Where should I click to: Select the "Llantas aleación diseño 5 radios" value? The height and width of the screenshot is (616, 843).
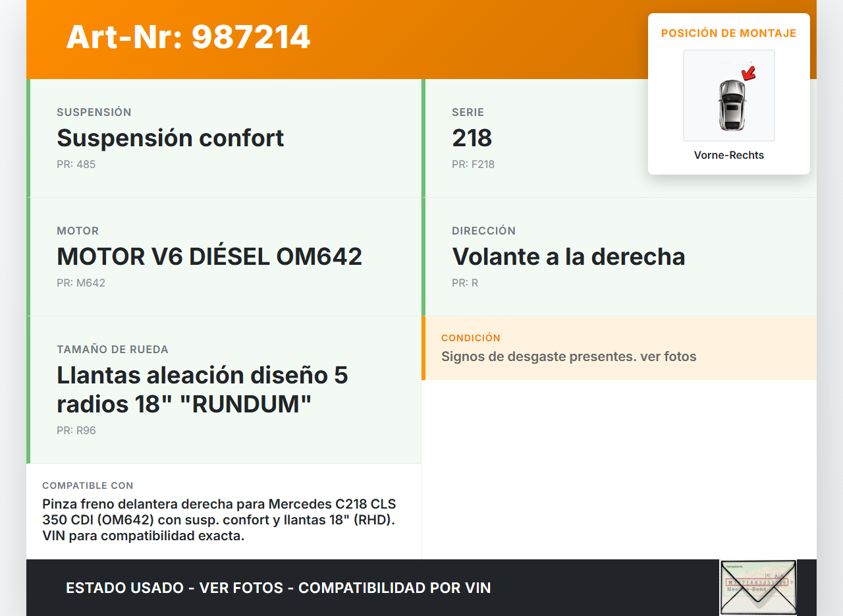click(x=202, y=389)
